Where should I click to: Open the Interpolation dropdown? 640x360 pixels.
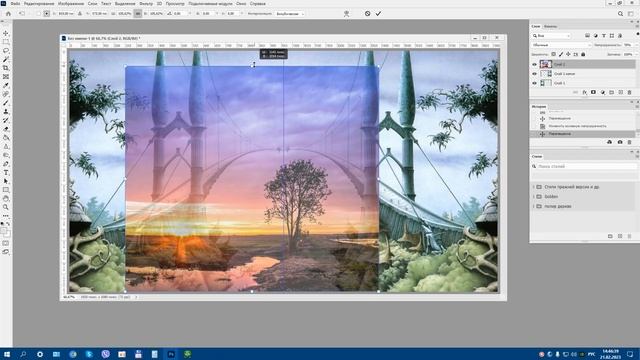291,13
